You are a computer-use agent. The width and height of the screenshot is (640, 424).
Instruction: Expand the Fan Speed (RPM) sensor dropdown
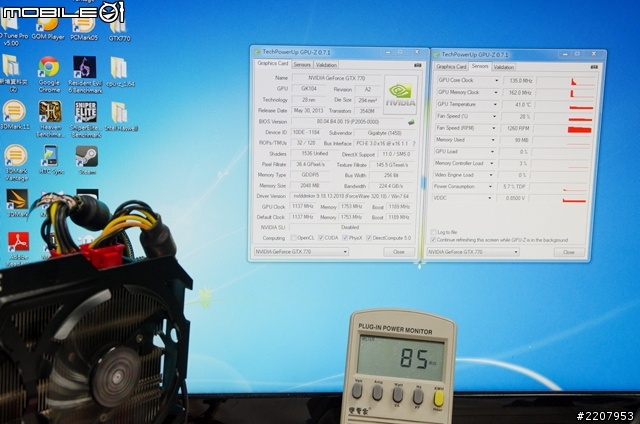[493, 128]
